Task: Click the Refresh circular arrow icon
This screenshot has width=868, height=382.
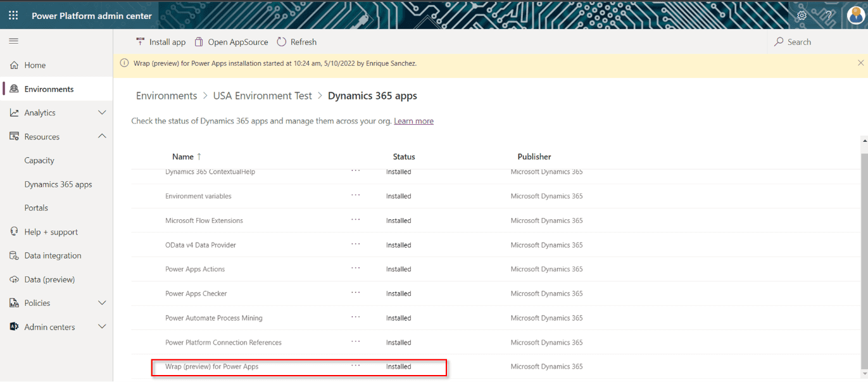Action: (282, 42)
